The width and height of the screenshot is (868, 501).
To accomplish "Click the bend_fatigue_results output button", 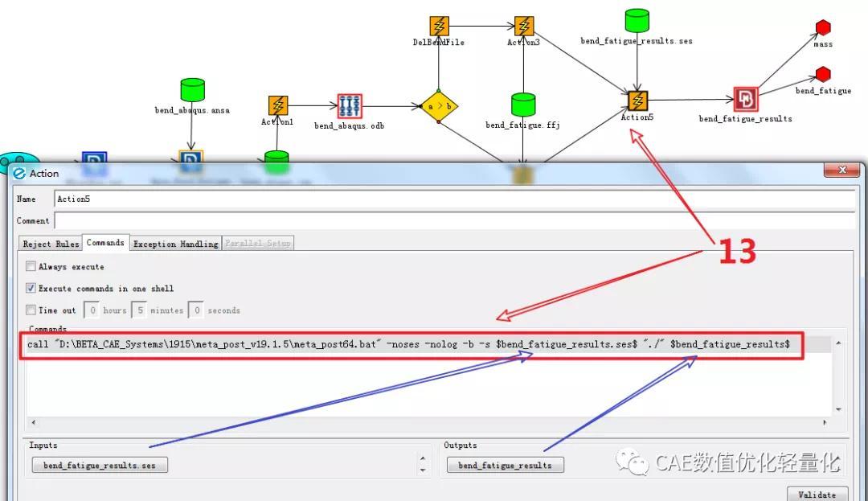I will coord(506,465).
